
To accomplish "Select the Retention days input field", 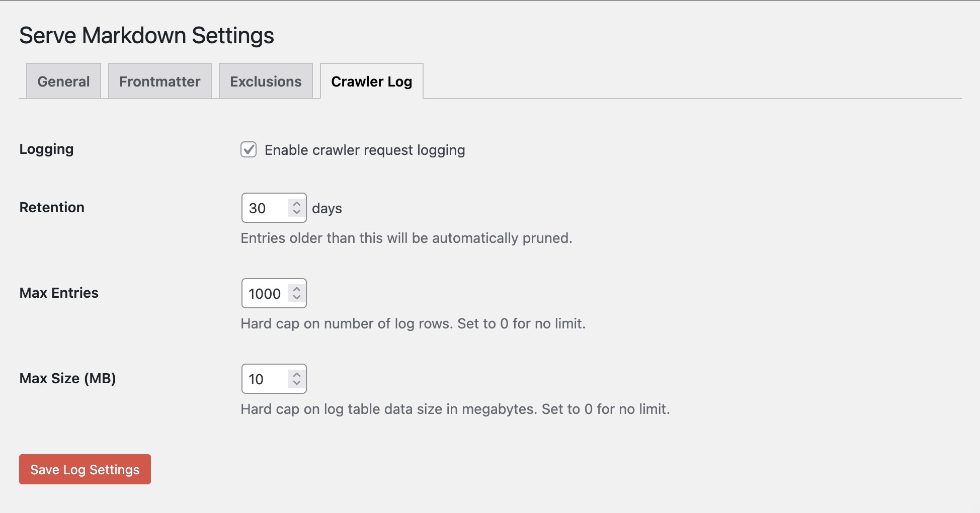I will (x=264, y=208).
